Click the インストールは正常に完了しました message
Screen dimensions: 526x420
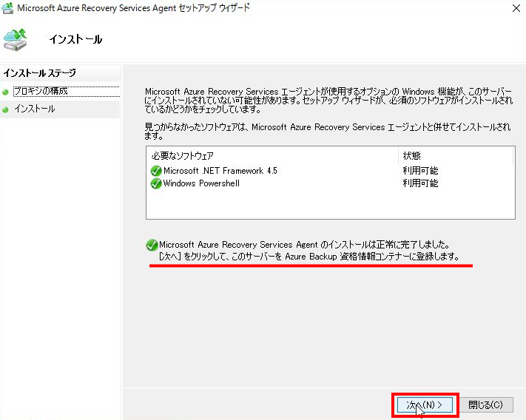click(x=304, y=245)
